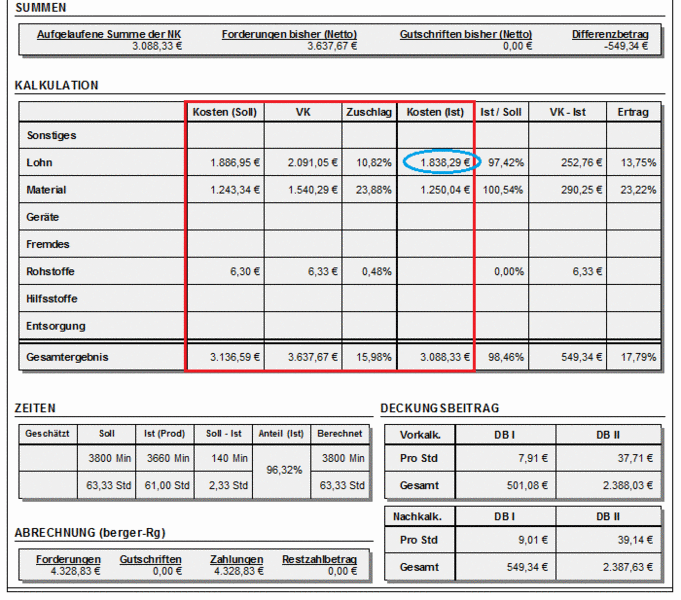The width and height of the screenshot is (681, 600).
Task: Click the 'Vorkalk.' header cell
Action: click(420, 435)
